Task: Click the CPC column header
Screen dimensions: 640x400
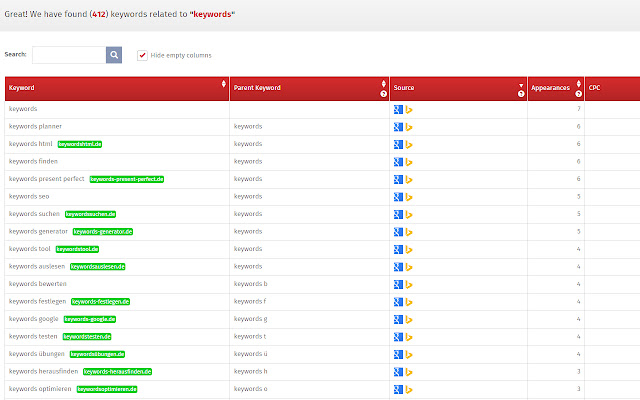Action: pos(612,89)
